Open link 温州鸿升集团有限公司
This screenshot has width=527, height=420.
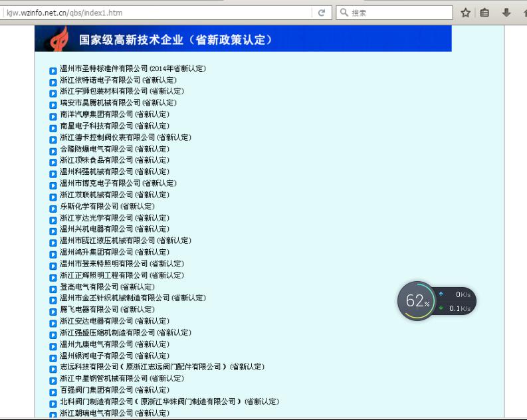coord(114,252)
